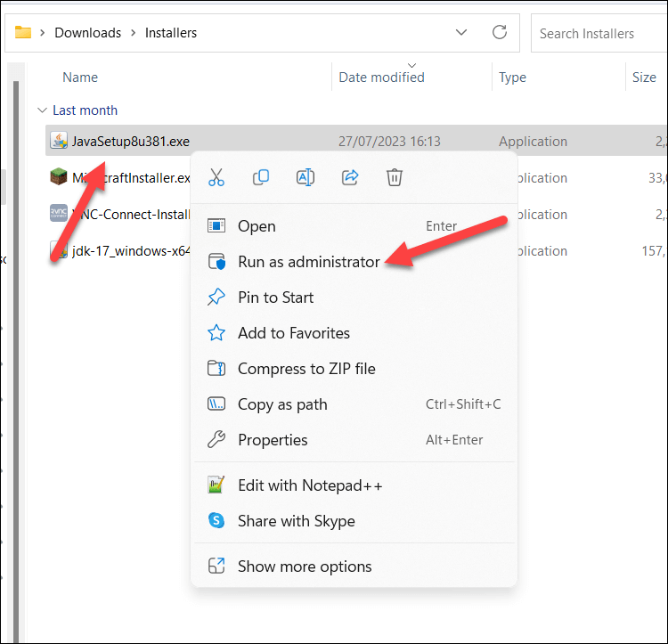Sort by the Type column header
Viewport: 668px width, 644px height.
[512, 77]
